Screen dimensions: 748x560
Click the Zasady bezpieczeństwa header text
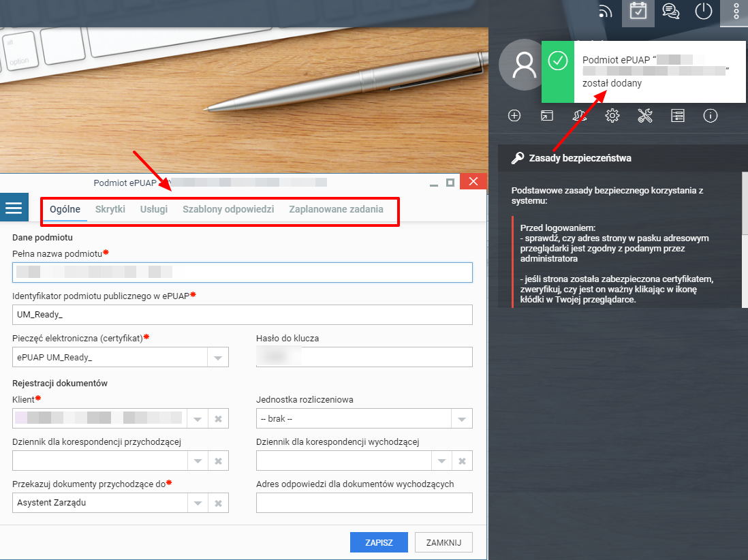[580, 158]
